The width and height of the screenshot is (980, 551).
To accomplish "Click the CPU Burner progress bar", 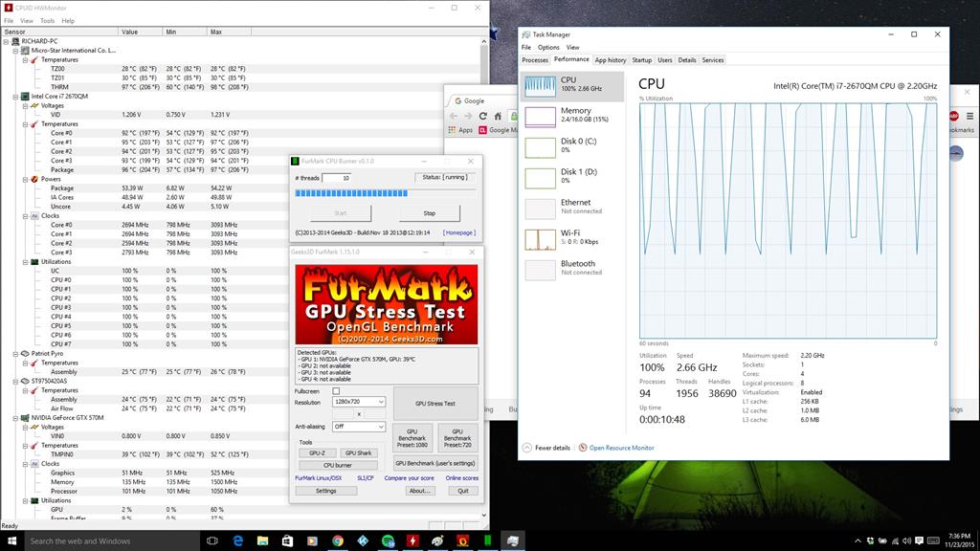I will tap(385, 193).
